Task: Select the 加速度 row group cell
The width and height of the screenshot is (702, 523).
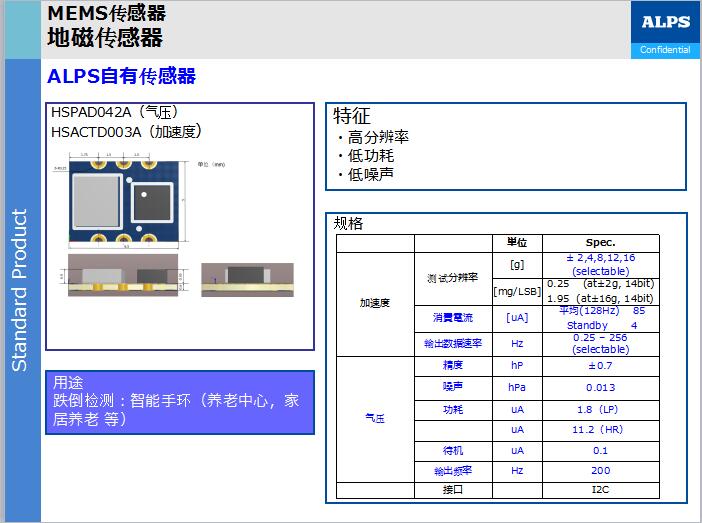Action: [x=375, y=303]
